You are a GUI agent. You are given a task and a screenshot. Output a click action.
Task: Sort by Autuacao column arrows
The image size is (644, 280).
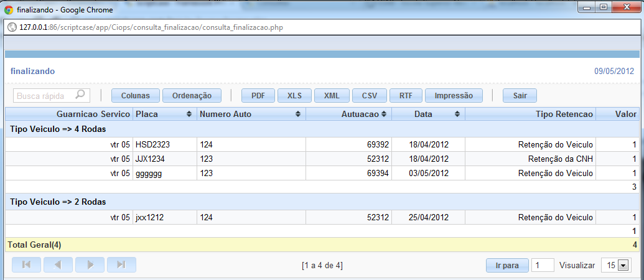(384, 114)
